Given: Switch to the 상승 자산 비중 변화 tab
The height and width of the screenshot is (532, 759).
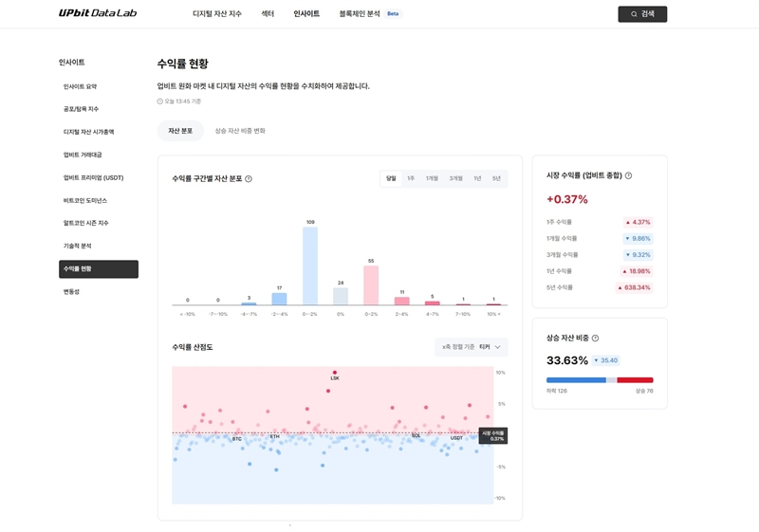Looking at the screenshot, I should [240, 131].
